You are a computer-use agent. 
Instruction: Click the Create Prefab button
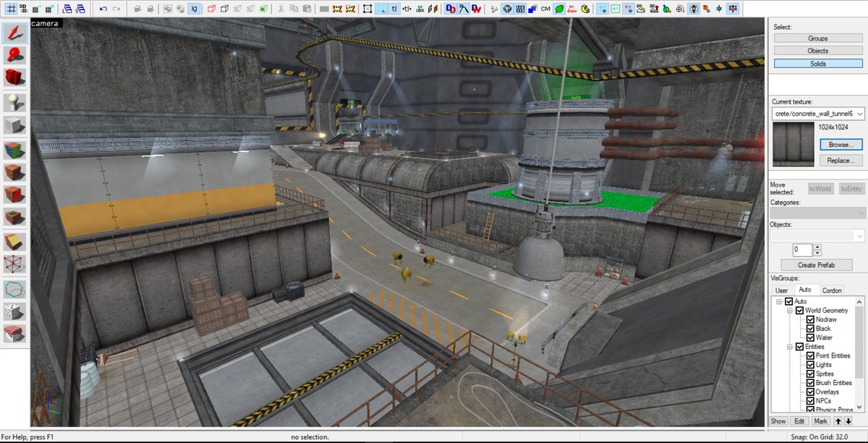(816, 266)
